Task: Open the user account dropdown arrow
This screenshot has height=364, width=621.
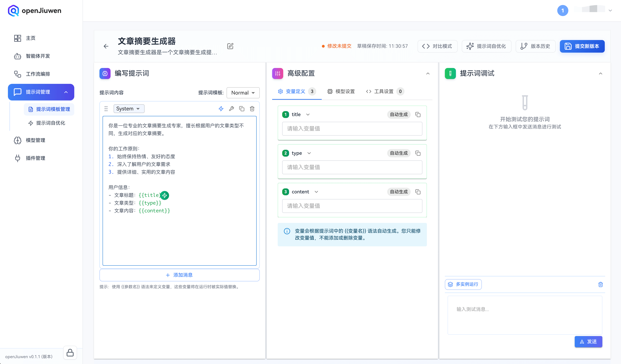Action: point(610,11)
